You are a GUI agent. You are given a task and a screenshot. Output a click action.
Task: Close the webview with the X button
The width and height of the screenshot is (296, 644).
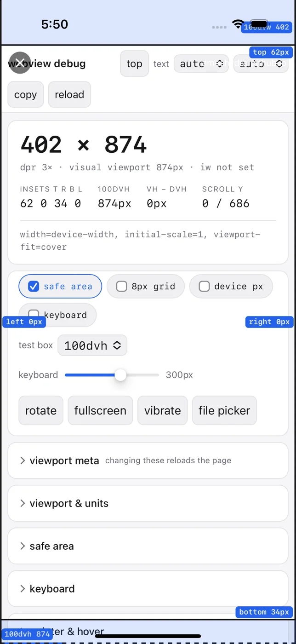pos(20,63)
